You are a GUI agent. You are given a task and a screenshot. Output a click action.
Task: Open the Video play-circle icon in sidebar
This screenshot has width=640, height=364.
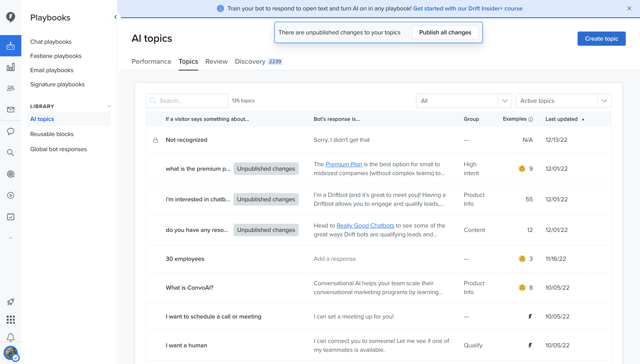10,195
